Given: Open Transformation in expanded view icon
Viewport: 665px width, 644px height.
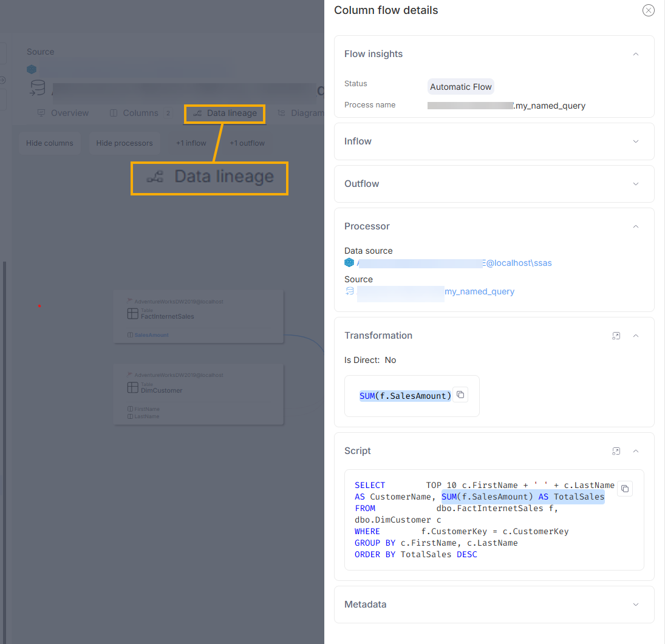Looking at the screenshot, I should [x=616, y=336].
